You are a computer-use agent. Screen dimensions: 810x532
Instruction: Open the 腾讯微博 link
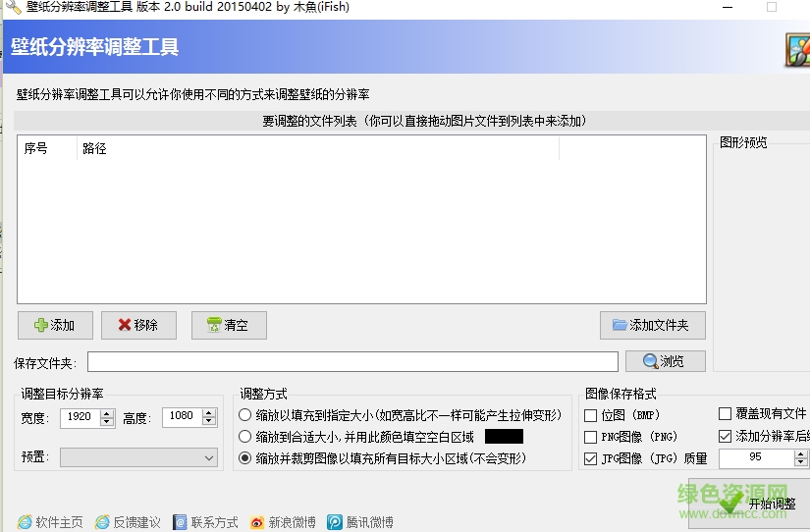[369, 522]
